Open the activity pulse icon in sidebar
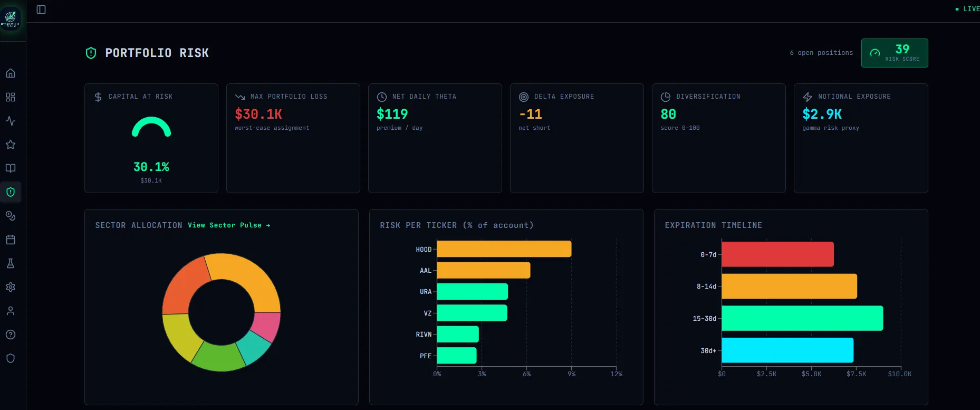This screenshot has width=980, height=410. tap(11, 121)
